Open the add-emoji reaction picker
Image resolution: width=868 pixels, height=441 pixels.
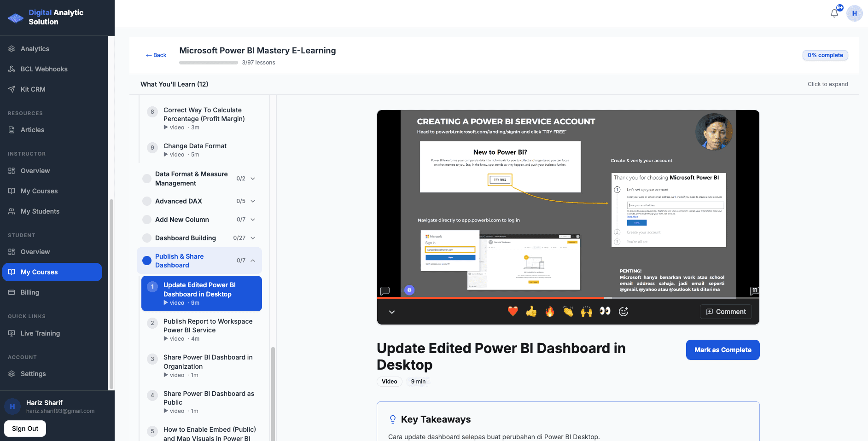623,312
